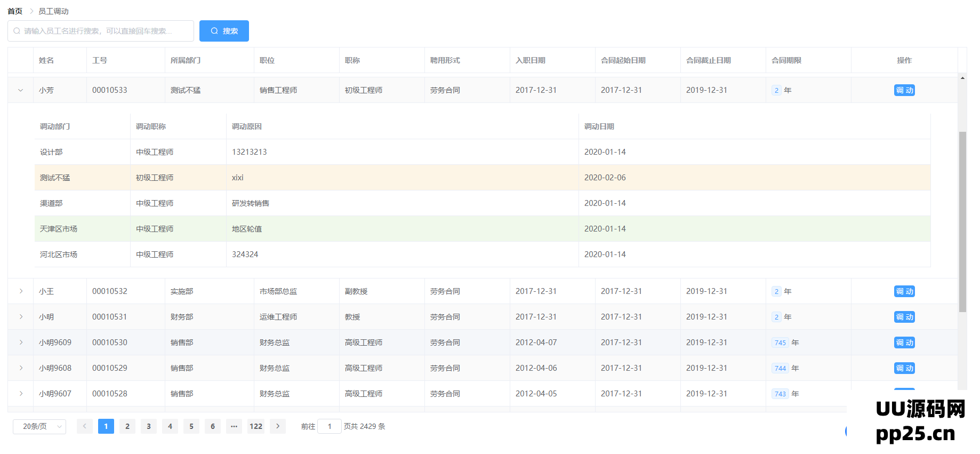
Task: Open the 20条/页 page size dropdown
Action: coord(39,426)
